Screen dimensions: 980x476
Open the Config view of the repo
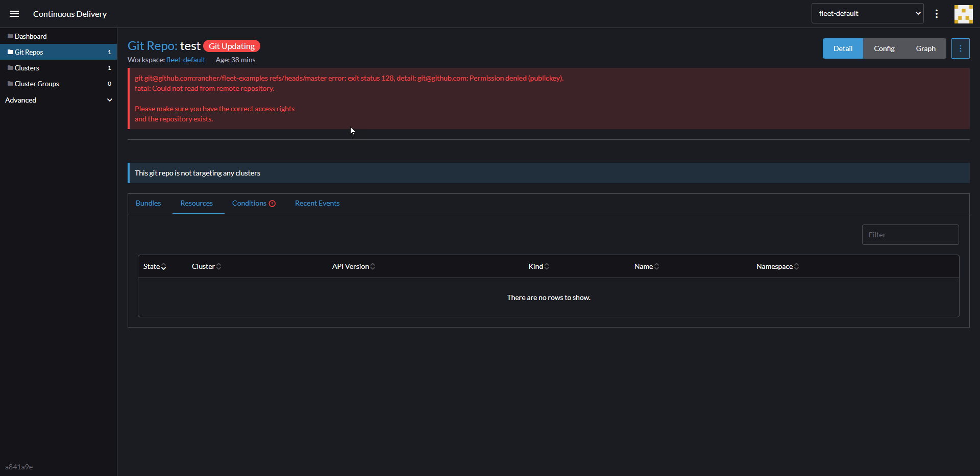[x=884, y=48]
